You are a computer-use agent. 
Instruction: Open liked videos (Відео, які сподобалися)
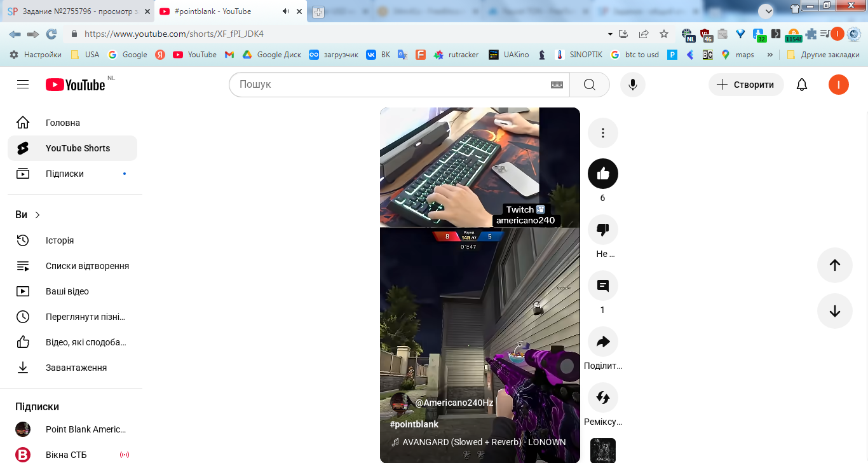pos(72,342)
